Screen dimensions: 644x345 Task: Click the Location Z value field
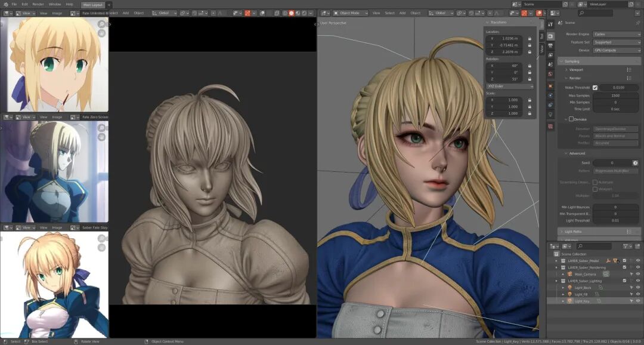click(504, 52)
